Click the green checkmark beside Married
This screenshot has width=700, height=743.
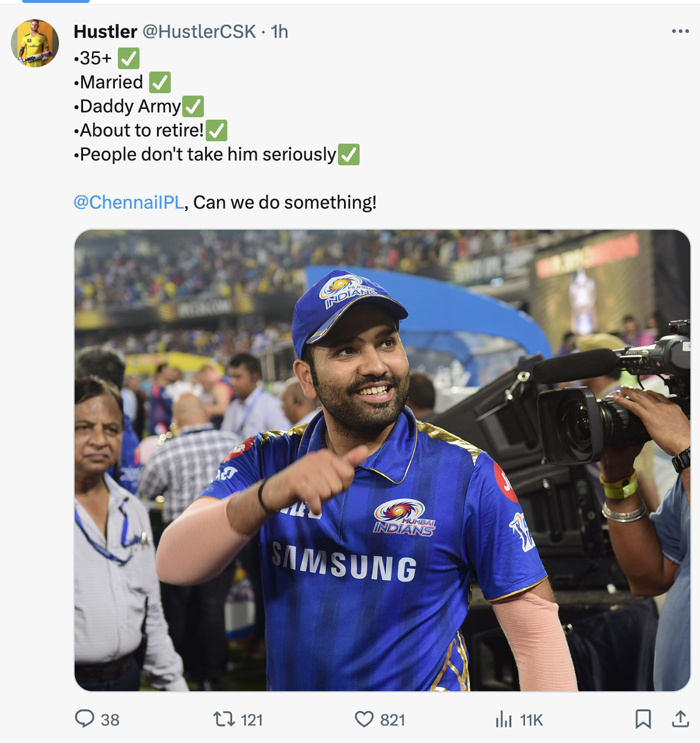pyautogui.click(x=160, y=82)
